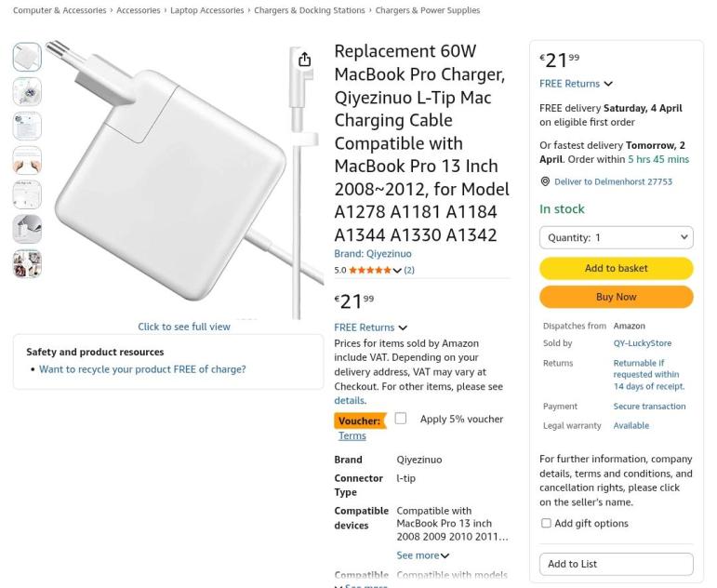
Task: Click the voucher Terms link
Action: (352, 435)
